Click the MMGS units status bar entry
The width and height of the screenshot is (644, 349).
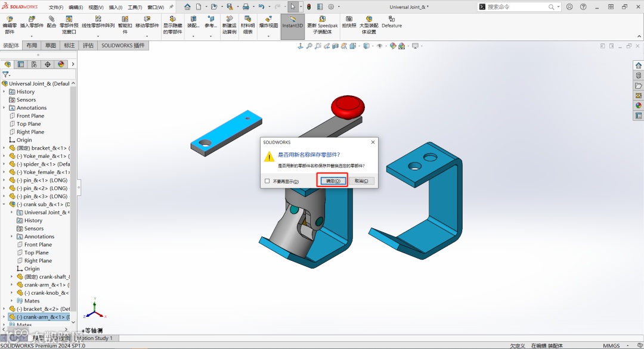pyautogui.click(x=611, y=345)
